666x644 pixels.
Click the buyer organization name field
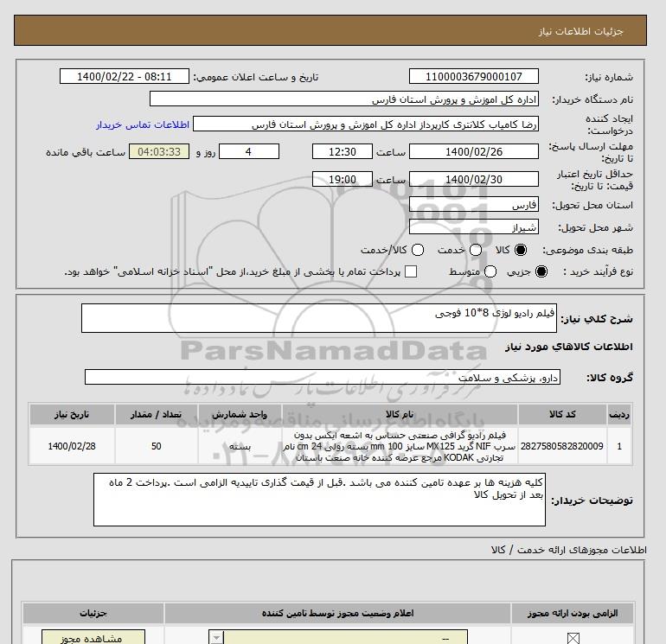pyautogui.click(x=344, y=99)
